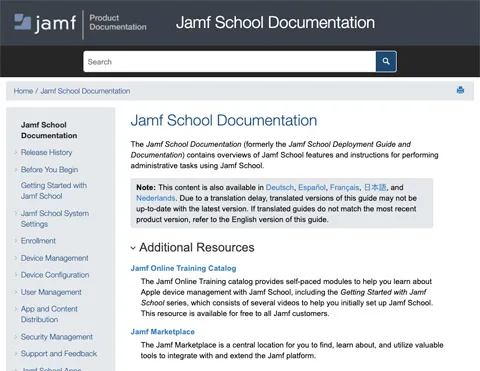Open Before You Begin in the sidebar
Viewport: 480px width, 371px height.
click(49, 170)
